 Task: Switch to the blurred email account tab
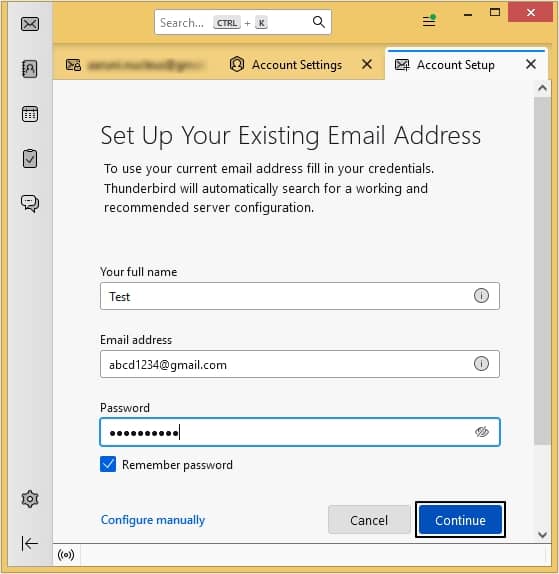pos(135,65)
